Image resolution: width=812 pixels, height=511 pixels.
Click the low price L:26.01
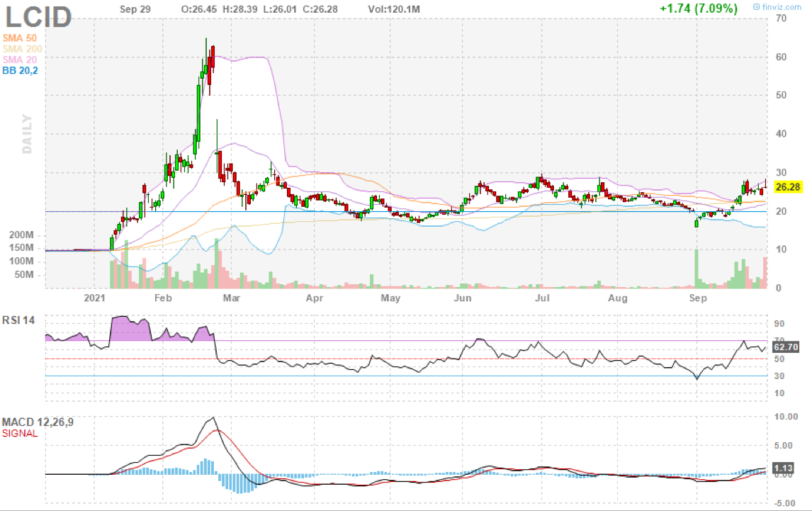(279, 9)
